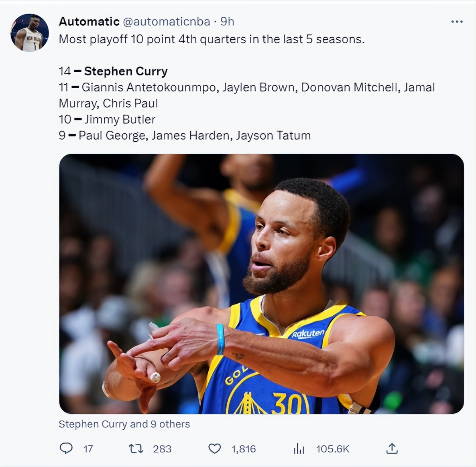Visit the @automaticnba handle link

[167, 21]
